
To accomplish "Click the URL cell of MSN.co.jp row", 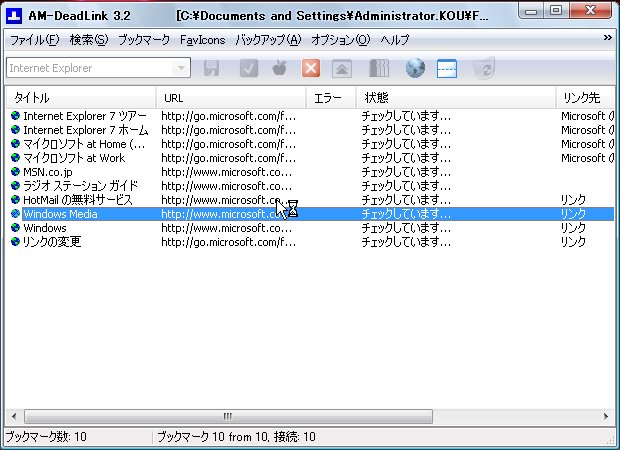I will pos(227,172).
